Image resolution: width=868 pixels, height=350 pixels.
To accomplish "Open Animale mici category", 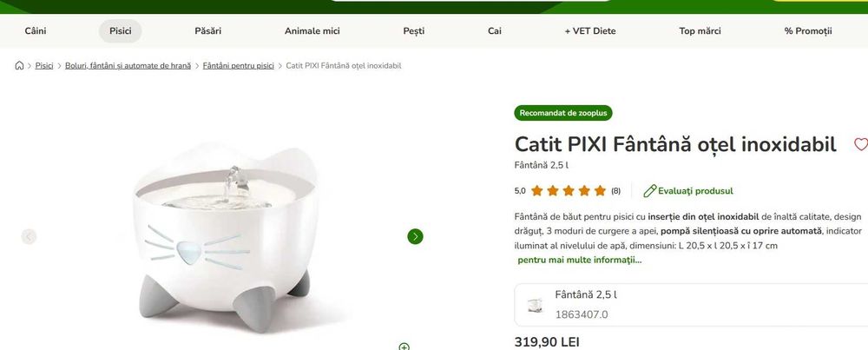I will point(312,31).
